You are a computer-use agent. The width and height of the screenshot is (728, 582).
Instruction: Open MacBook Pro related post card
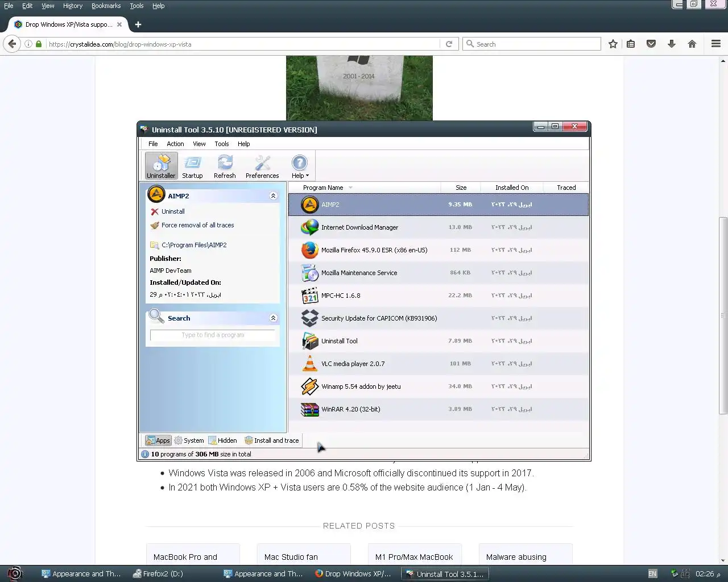(193, 554)
